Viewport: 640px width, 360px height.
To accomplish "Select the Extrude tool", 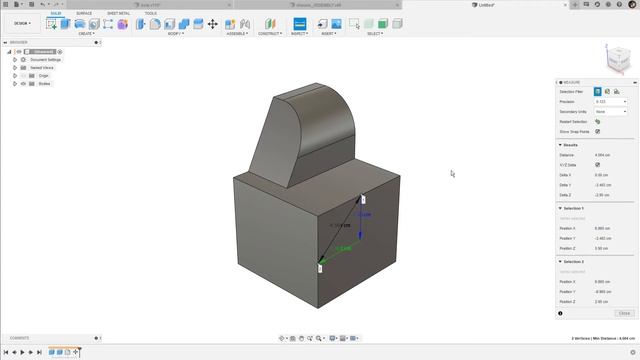I will [x=65, y=24].
